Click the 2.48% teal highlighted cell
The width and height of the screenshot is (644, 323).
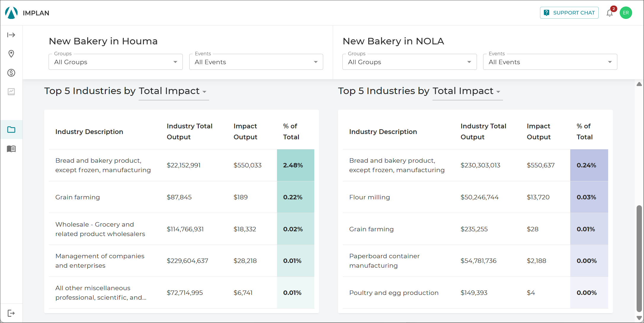(296, 165)
